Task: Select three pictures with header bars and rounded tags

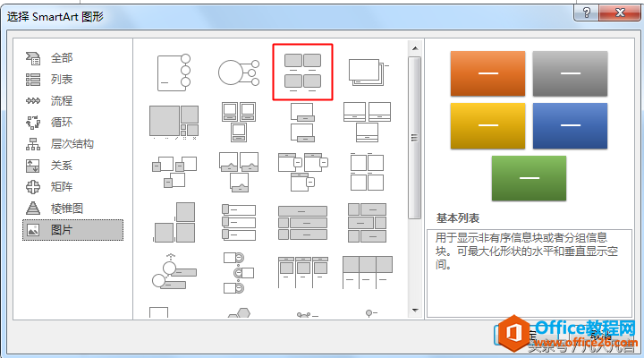Action: tap(302, 172)
